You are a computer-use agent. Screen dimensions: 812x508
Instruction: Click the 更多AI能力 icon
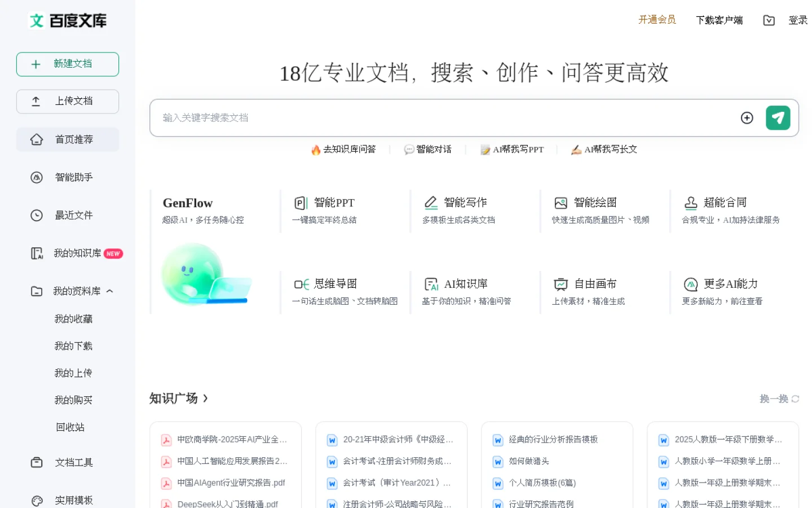[x=691, y=284]
